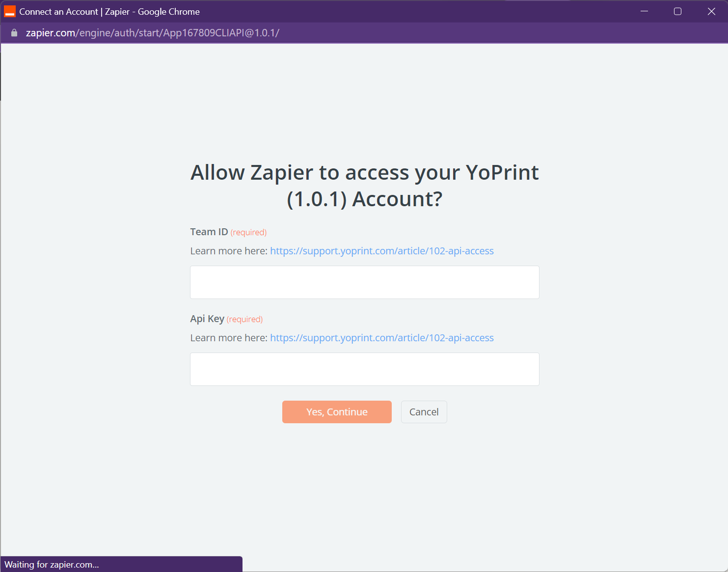This screenshot has width=728, height=572.
Task: Click the Api Key input field
Action: 365,369
